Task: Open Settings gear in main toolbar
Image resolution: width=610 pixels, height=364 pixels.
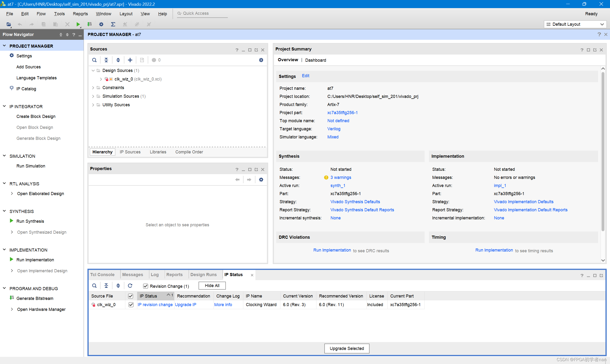Action: 101,24
